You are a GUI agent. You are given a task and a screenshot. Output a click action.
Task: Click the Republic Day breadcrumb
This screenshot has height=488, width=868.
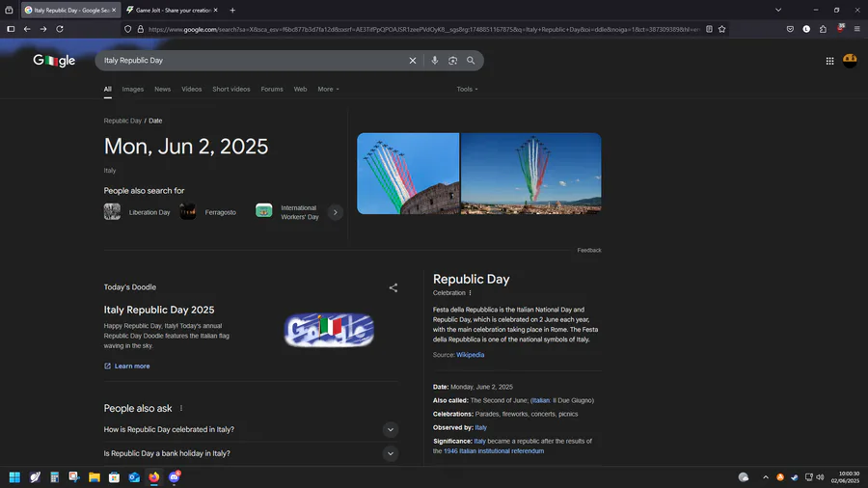coord(122,121)
